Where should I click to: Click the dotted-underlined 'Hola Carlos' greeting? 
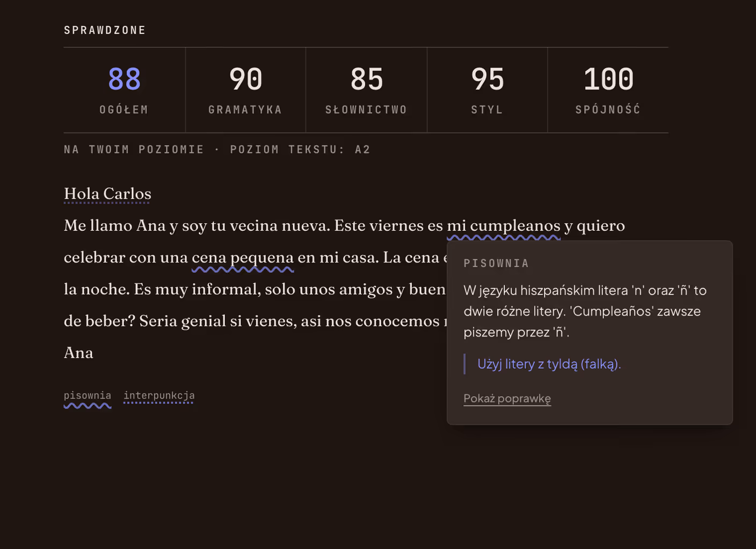107,194
